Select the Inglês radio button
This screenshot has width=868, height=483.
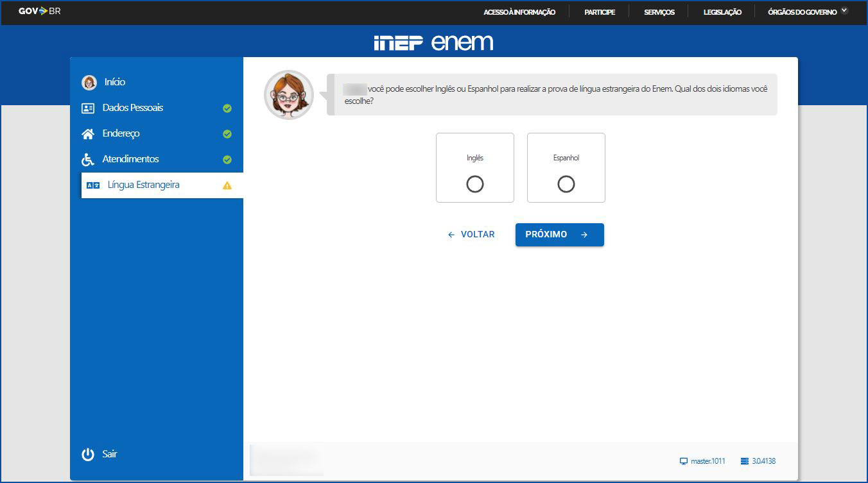pyautogui.click(x=475, y=185)
